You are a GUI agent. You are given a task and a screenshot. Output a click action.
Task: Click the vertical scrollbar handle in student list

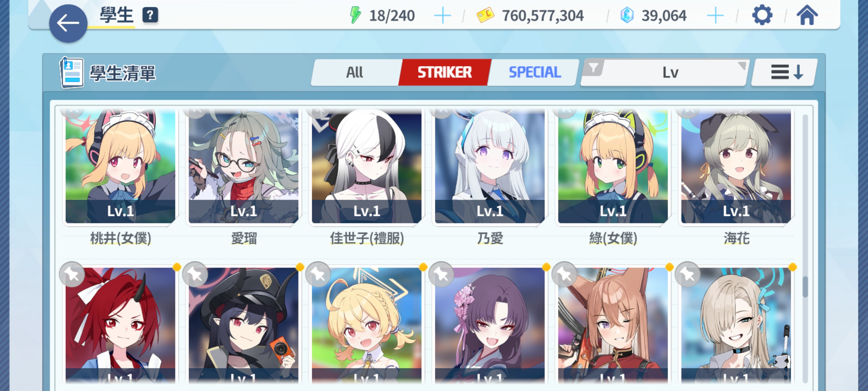pos(805,287)
